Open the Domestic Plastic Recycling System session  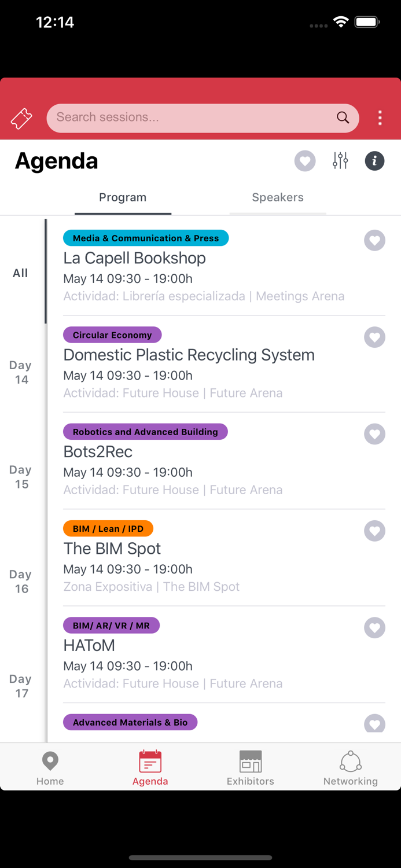click(x=189, y=355)
